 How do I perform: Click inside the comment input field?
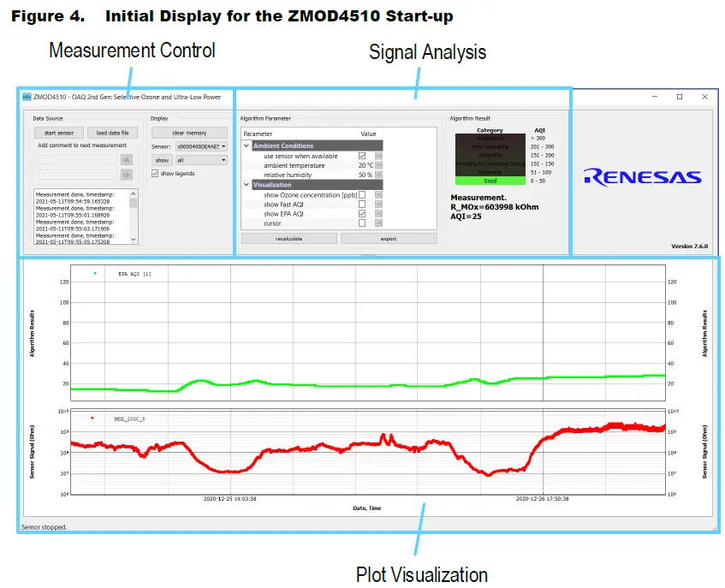pyautogui.click(x=77, y=160)
